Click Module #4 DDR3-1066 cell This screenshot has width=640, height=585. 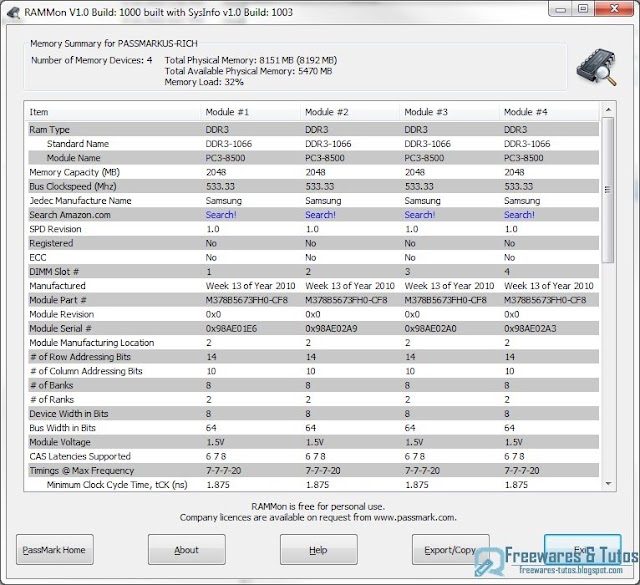(527, 144)
